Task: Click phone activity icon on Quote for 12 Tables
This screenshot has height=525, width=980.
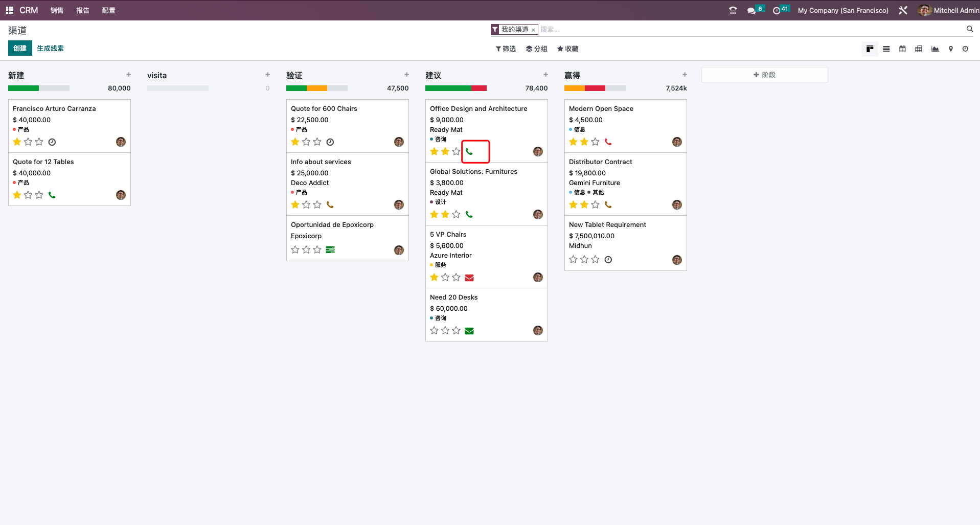Action: click(52, 195)
